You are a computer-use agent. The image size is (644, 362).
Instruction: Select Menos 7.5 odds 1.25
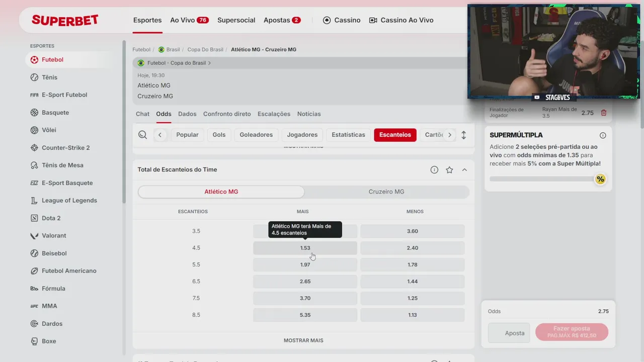click(413, 298)
